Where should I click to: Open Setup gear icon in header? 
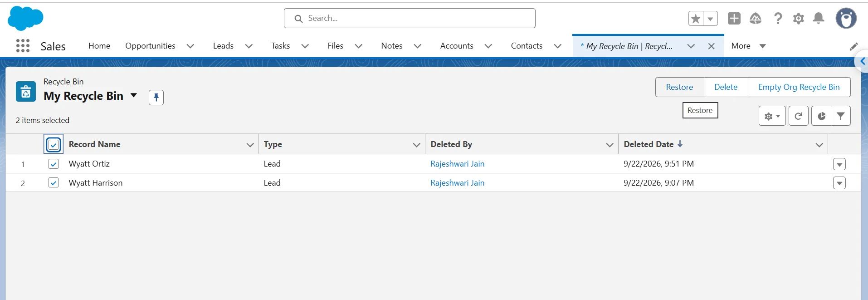point(799,18)
